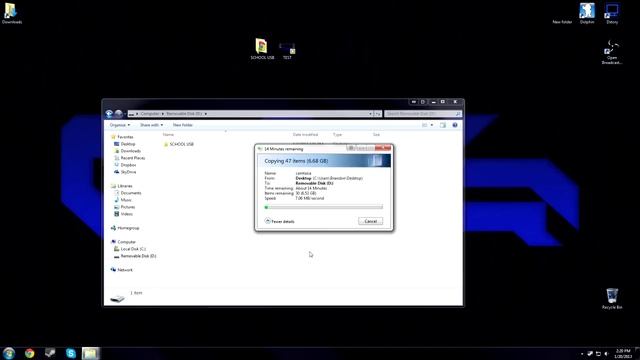
Task: Open the Share with dropdown menu
Action: tap(151, 125)
